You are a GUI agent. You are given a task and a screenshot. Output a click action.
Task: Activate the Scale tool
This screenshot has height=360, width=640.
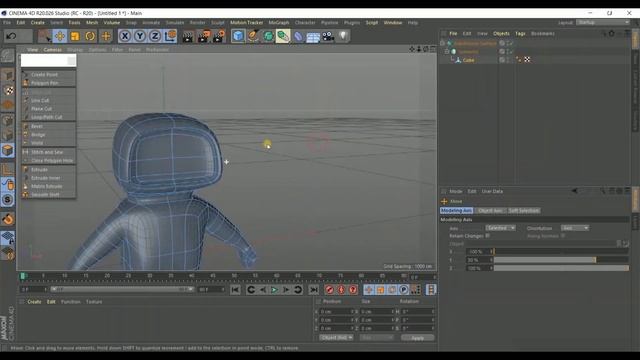[x=75, y=36]
